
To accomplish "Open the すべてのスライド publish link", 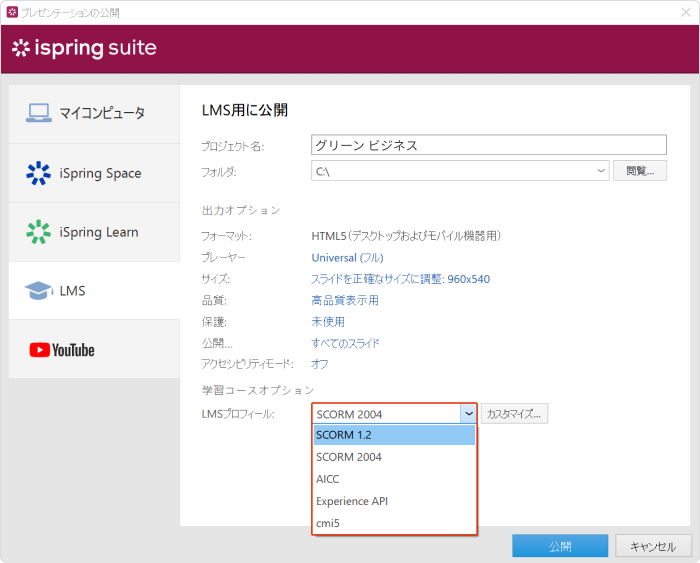I will coord(345,343).
